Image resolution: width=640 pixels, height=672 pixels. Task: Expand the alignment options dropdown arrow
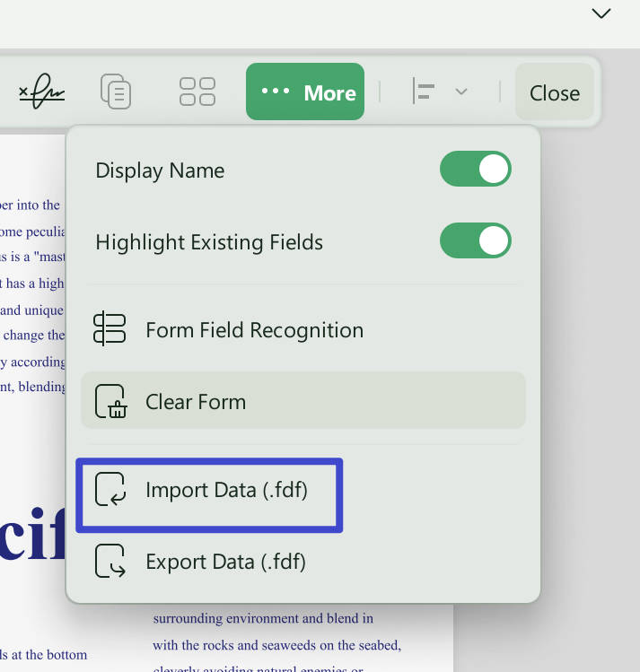[461, 92]
